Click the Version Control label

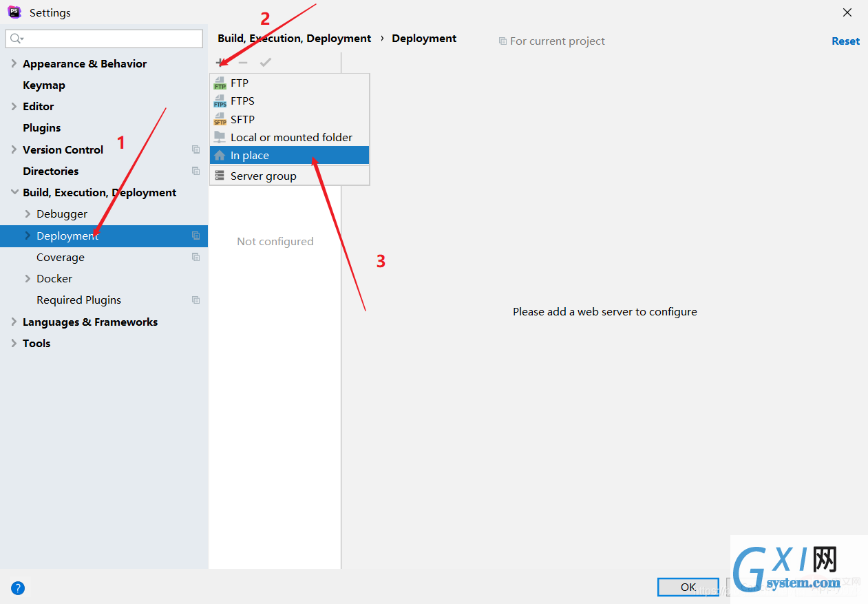pos(63,149)
